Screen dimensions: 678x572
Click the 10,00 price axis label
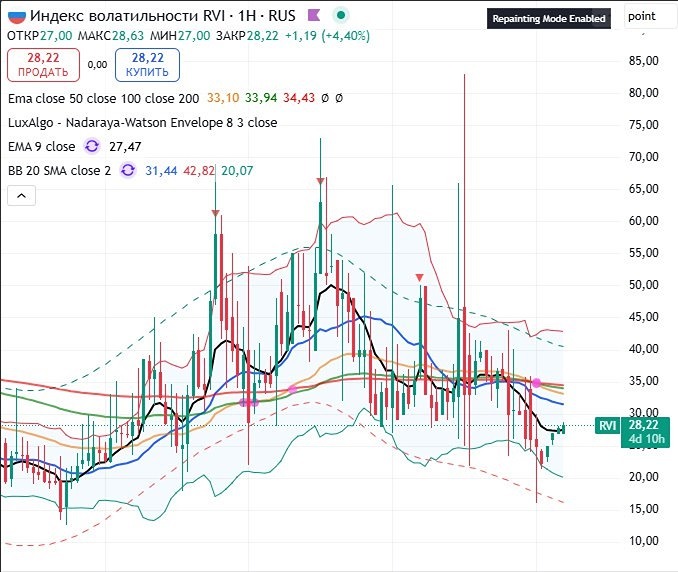643,540
